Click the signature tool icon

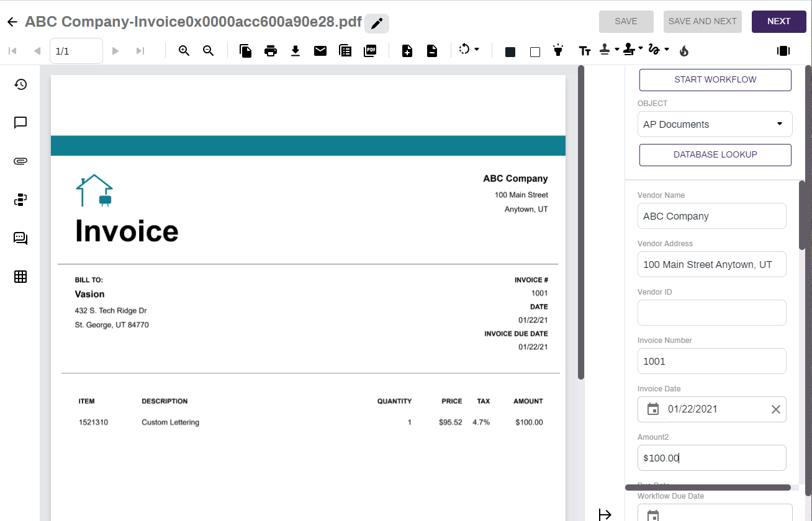pos(654,49)
